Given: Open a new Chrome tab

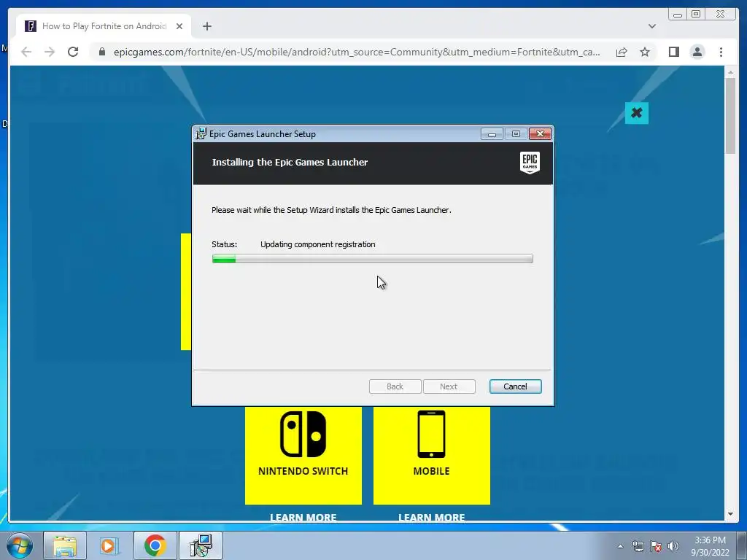Looking at the screenshot, I should (x=206, y=26).
